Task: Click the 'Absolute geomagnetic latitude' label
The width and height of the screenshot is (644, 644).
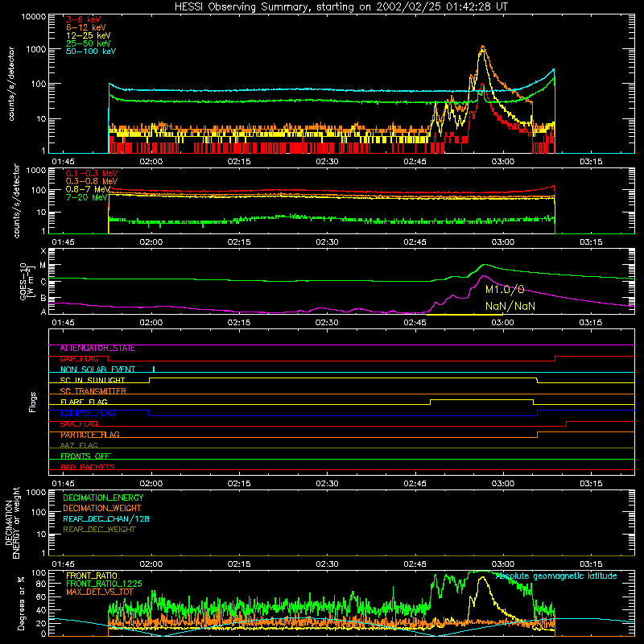Action: tap(556, 576)
